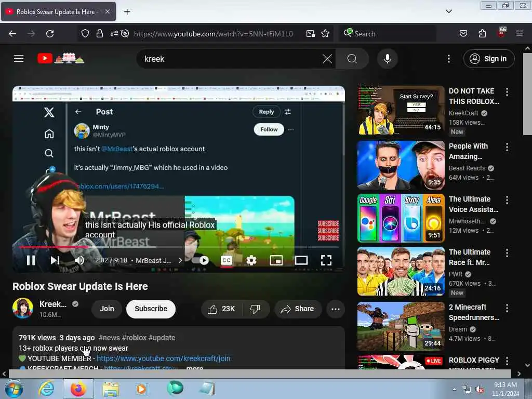Open options for 2 Minecraft Speedrunners video
This screenshot has height=399, width=532.
pos(507,308)
